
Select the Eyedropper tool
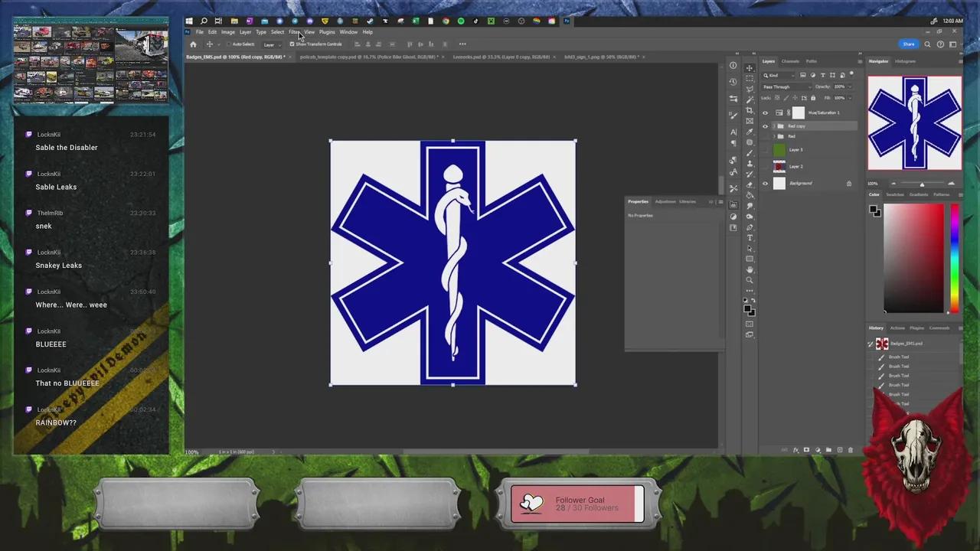click(x=750, y=132)
